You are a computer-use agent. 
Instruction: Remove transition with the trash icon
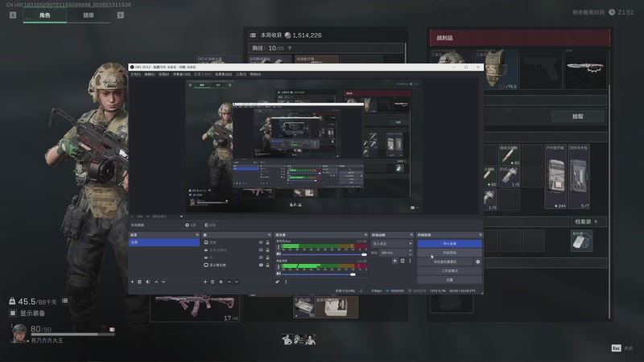tap(402, 261)
